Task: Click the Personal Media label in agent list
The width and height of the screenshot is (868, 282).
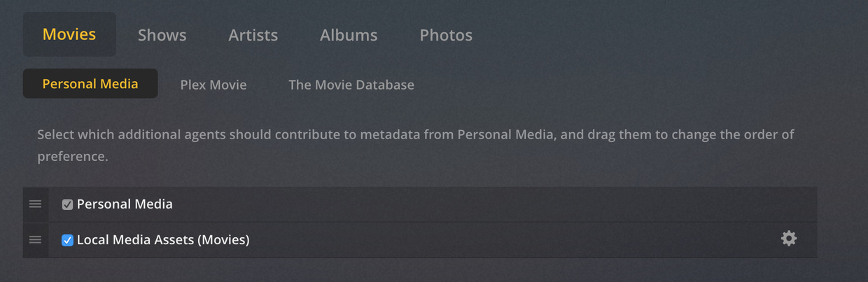Action: (x=125, y=204)
